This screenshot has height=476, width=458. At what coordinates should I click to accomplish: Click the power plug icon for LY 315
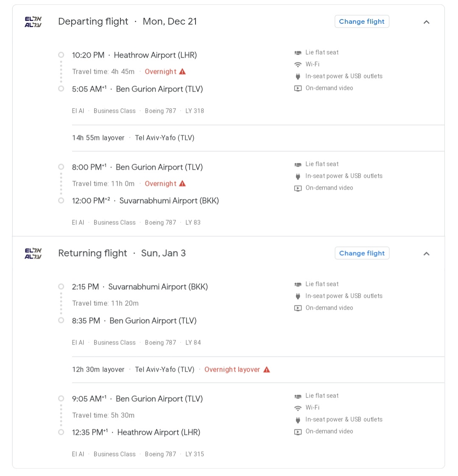(298, 420)
